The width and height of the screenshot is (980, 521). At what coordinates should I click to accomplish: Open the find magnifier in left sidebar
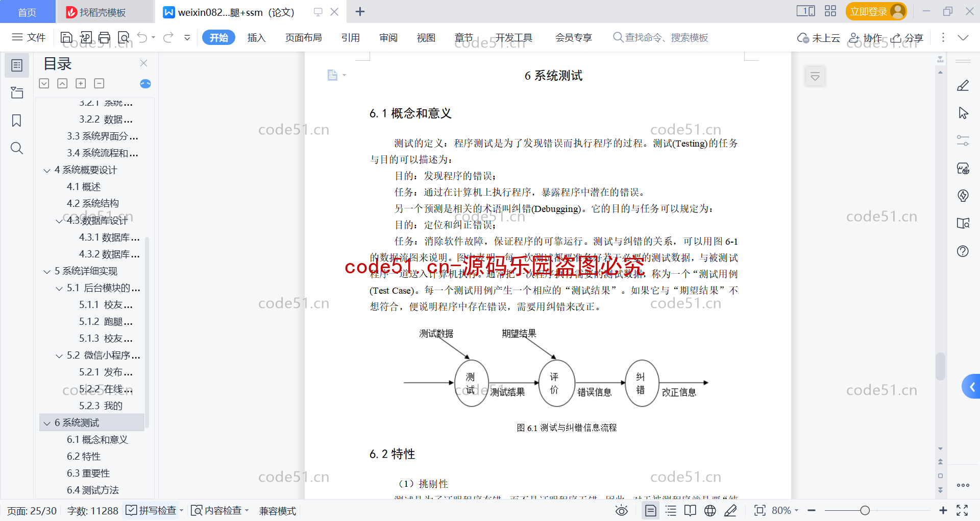(17, 148)
